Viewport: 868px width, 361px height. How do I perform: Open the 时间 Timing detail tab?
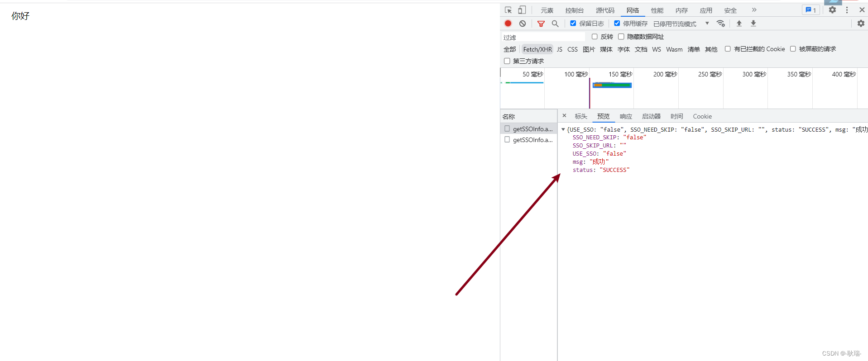[x=677, y=116]
